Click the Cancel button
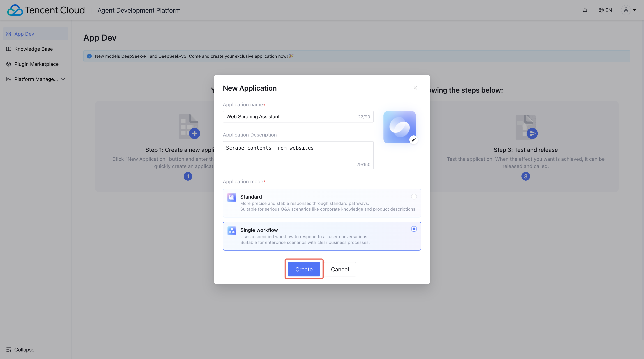644x359 pixels. 340,269
